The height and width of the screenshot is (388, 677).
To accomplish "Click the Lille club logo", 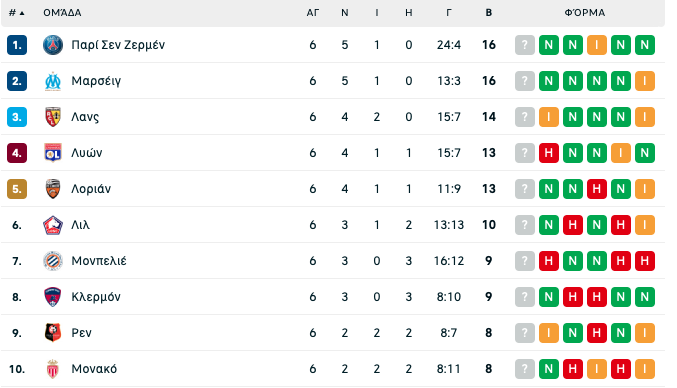I will (53, 225).
